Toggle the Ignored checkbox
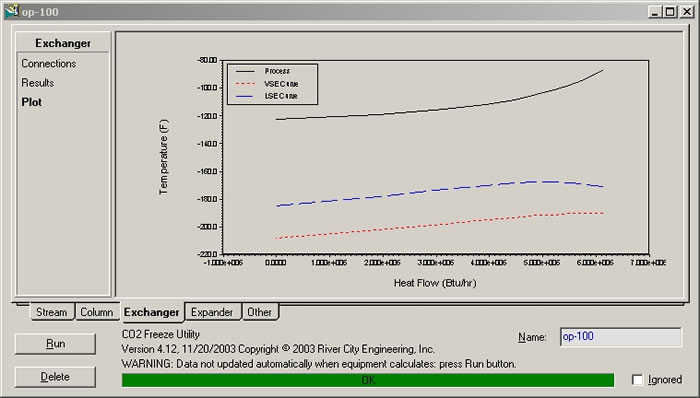 [x=638, y=380]
